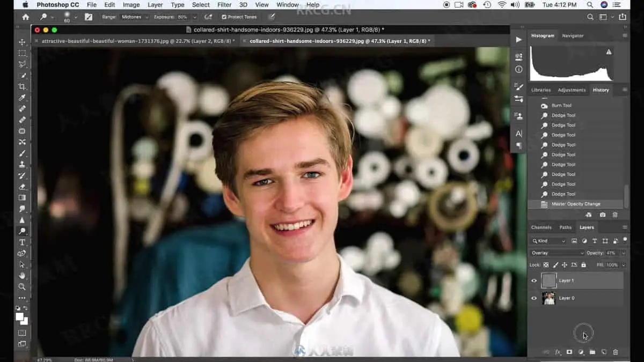Open the Image menu
Screen dimensions: 644x362
[131, 5]
